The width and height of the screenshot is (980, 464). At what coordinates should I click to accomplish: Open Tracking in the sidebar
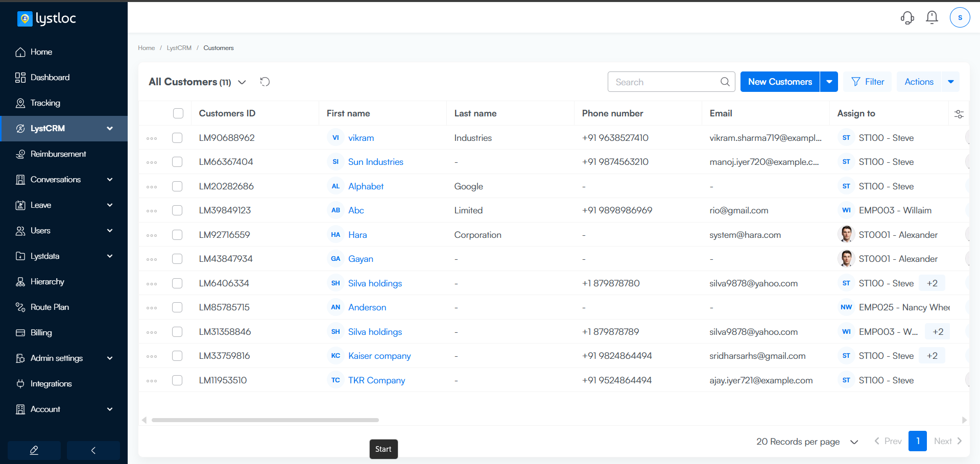click(45, 103)
